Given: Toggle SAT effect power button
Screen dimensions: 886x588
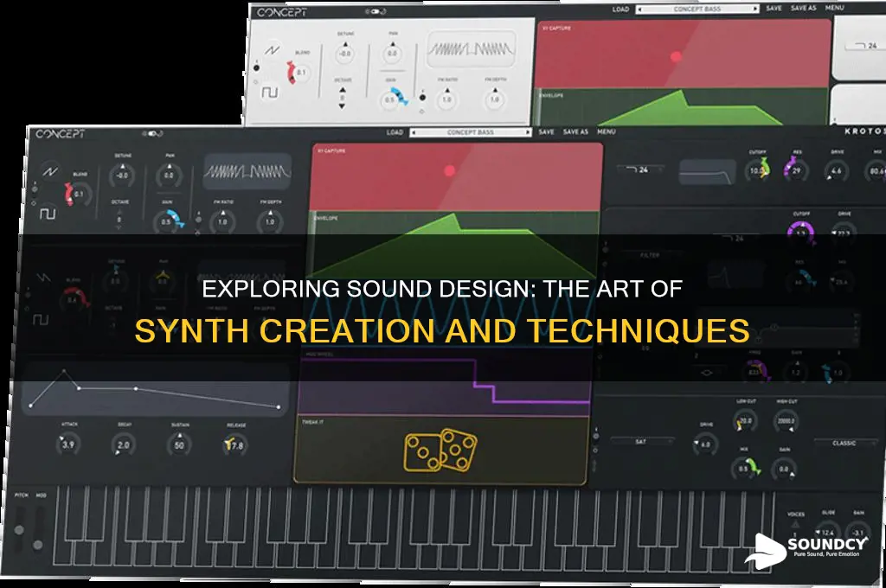Looking at the screenshot, I should click(x=595, y=437).
